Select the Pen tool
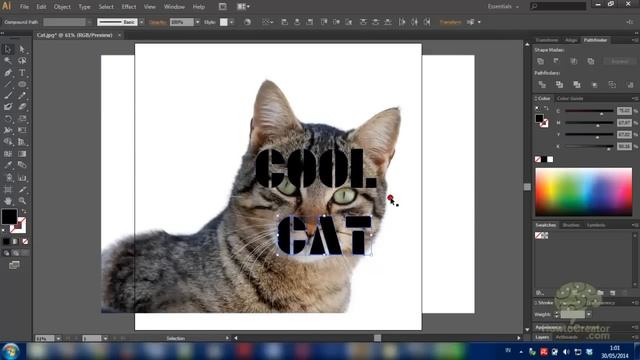 point(8,73)
